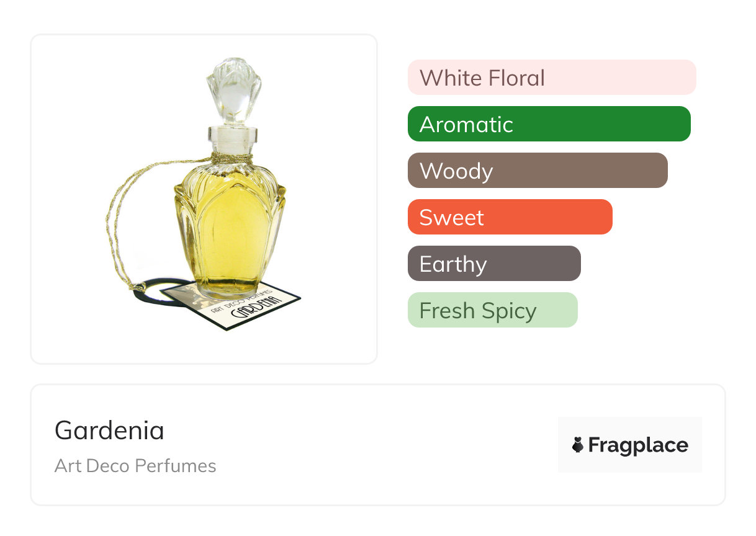Select the White Floral accord bar
The height and width of the screenshot is (536, 756).
(x=551, y=78)
